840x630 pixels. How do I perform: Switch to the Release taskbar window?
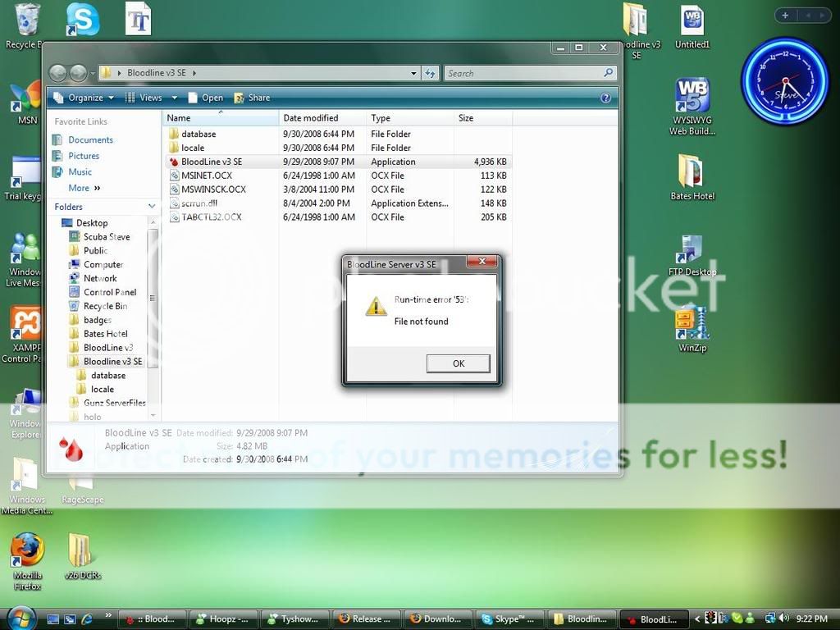tap(366, 619)
